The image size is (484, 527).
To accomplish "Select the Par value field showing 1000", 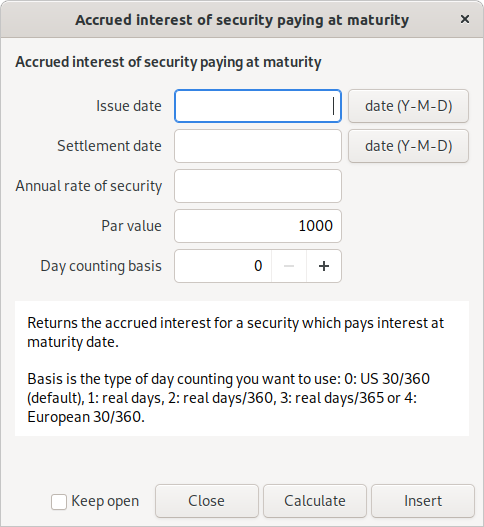I will [258, 226].
